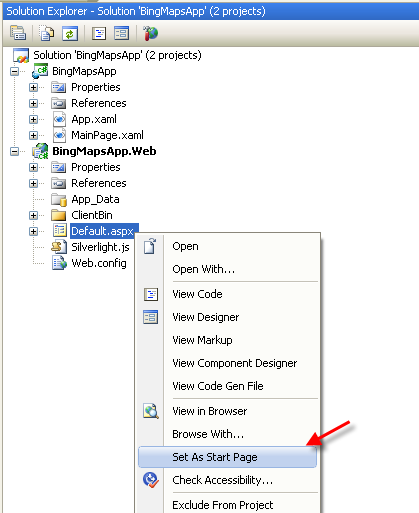Viewport: 419px width, 513px height.
Task: Click BingMapsApp.Web Properties folder icon
Action: (x=59, y=167)
